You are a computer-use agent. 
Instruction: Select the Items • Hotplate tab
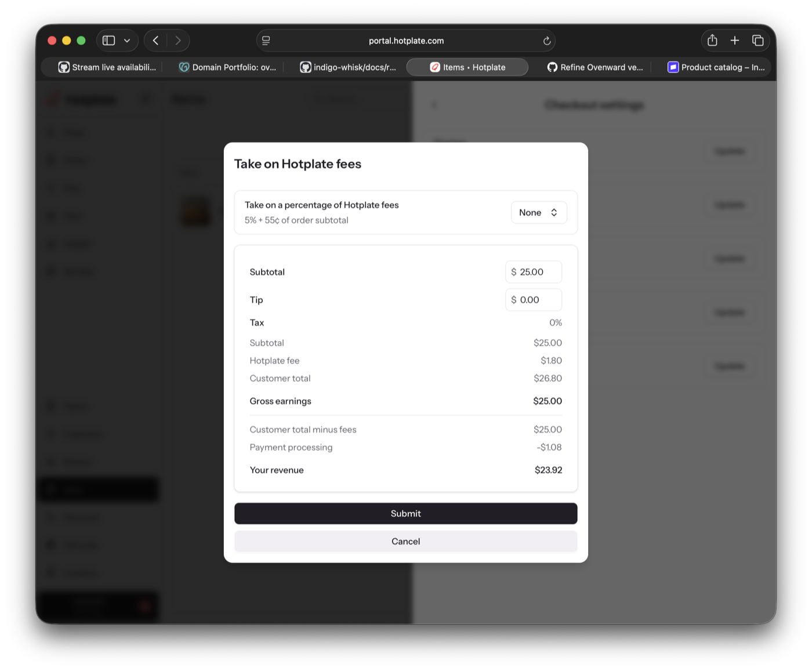tap(467, 67)
